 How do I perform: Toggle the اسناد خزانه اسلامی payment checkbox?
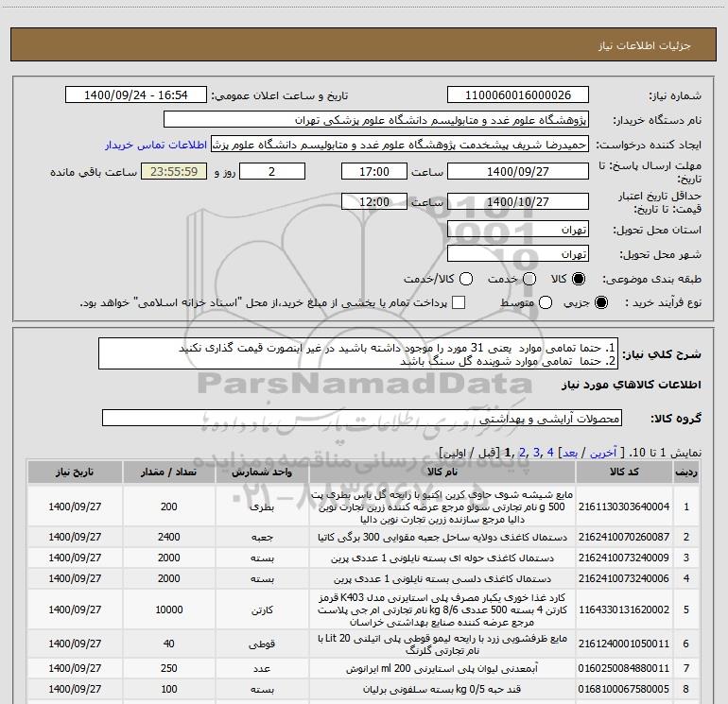459,302
